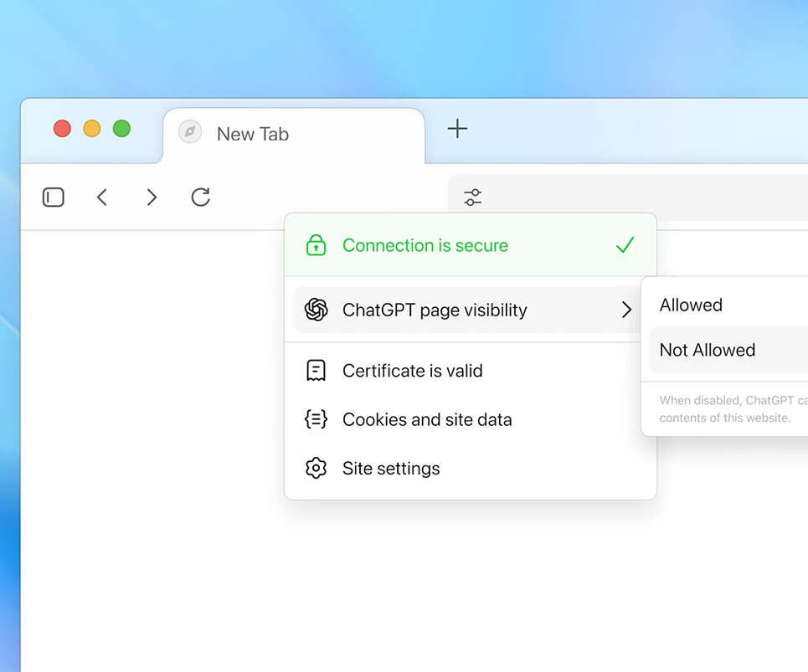Click the ChatGPT logo icon
This screenshot has height=672, width=808.
pos(316,310)
